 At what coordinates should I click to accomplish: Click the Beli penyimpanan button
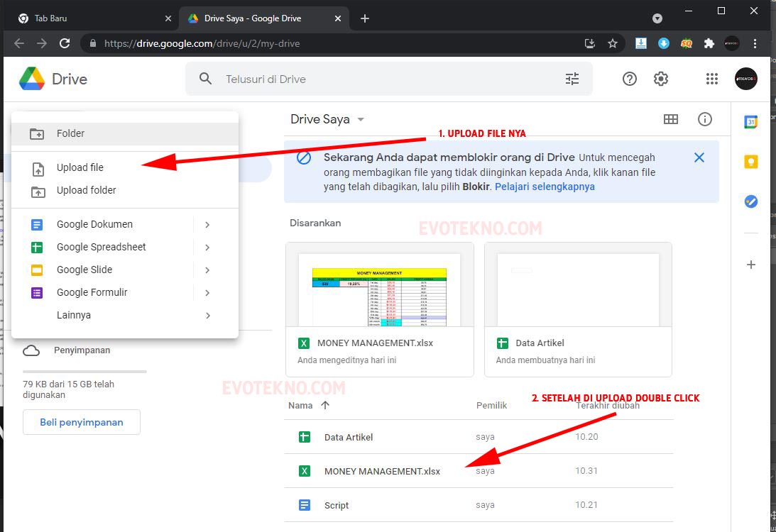click(81, 421)
